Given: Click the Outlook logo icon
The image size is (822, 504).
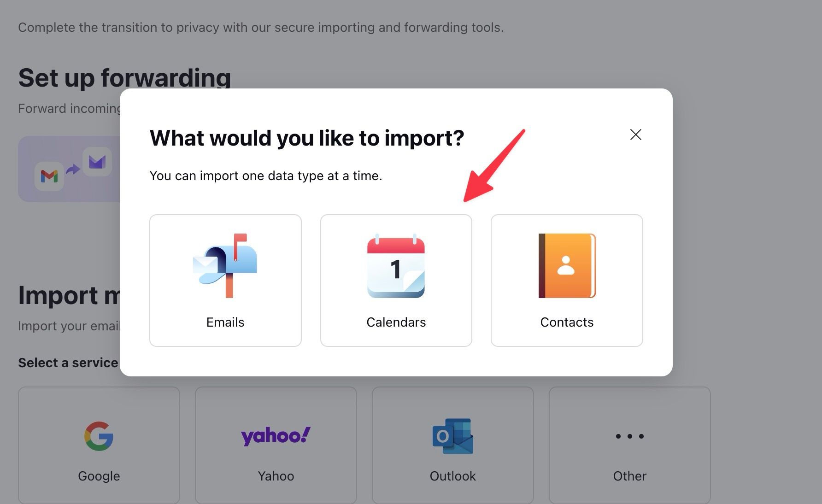Looking at the screenshot, I should point(453,436).
